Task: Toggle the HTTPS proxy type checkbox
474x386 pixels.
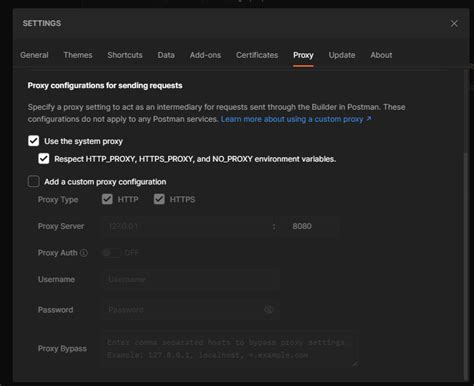Action: pyautogui.click(x=159, y=199)
